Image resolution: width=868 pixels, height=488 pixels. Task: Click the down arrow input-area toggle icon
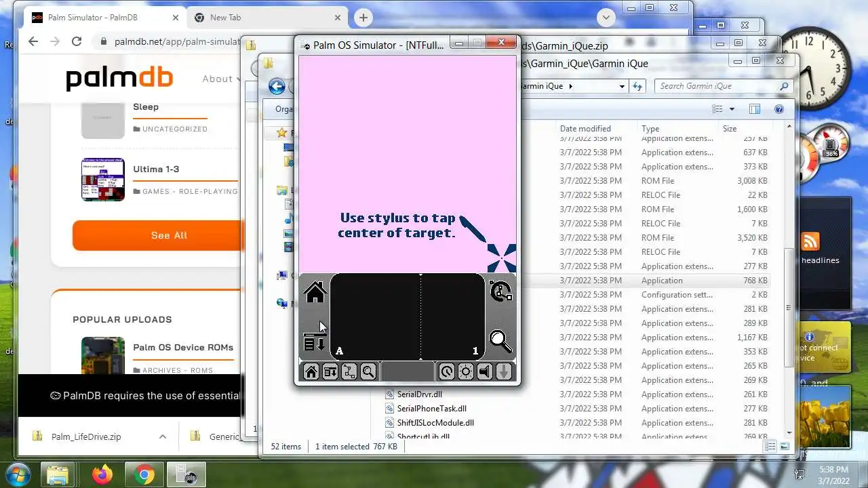[x=503, y=371]
